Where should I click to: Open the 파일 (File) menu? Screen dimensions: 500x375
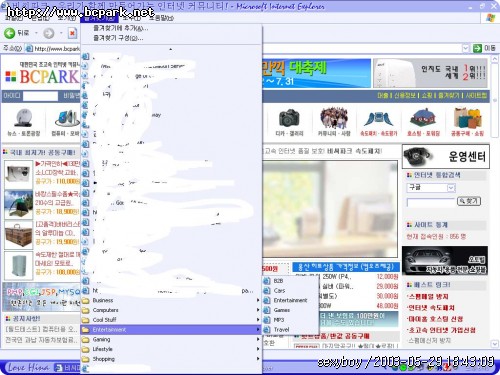(13, 18)
